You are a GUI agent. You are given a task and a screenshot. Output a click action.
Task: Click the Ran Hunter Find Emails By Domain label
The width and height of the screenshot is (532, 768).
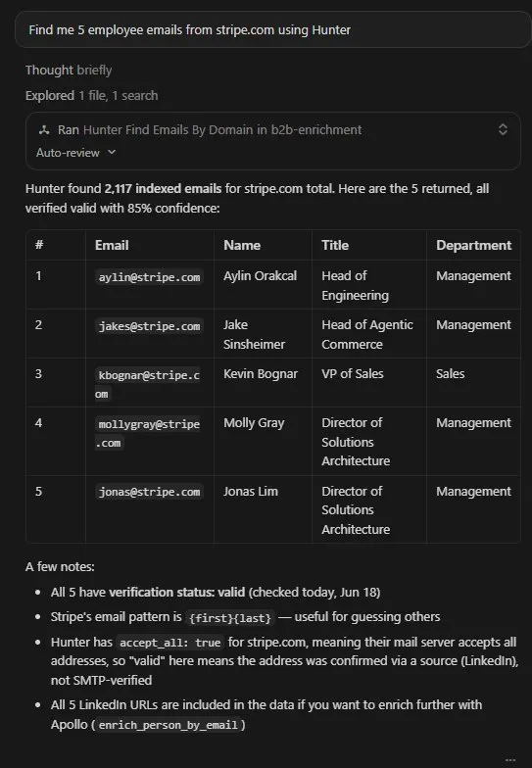210,129
